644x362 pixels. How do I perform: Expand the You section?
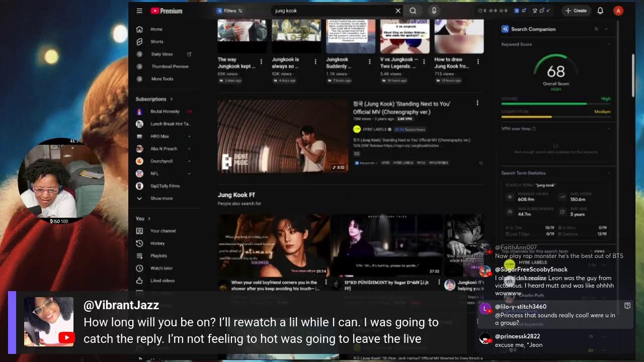point(143,218)
